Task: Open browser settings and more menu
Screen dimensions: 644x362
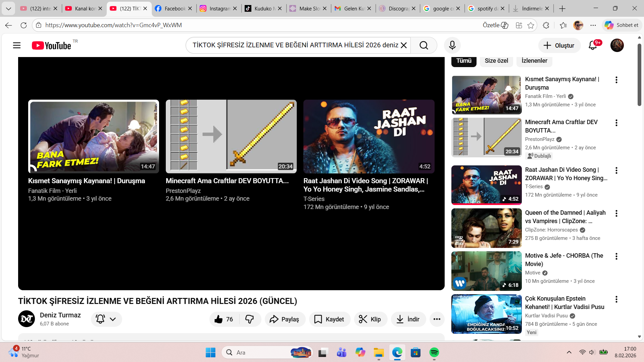Action: (x=593, y=25)
